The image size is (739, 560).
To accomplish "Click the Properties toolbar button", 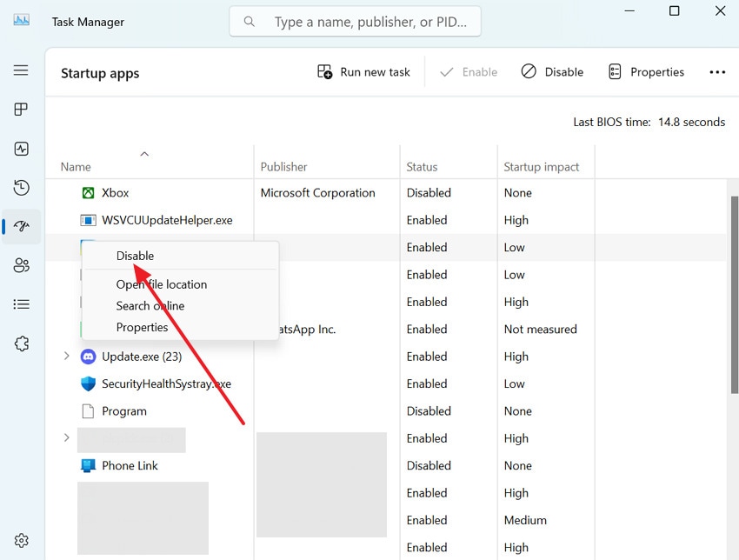I will (x=646, y=71).
